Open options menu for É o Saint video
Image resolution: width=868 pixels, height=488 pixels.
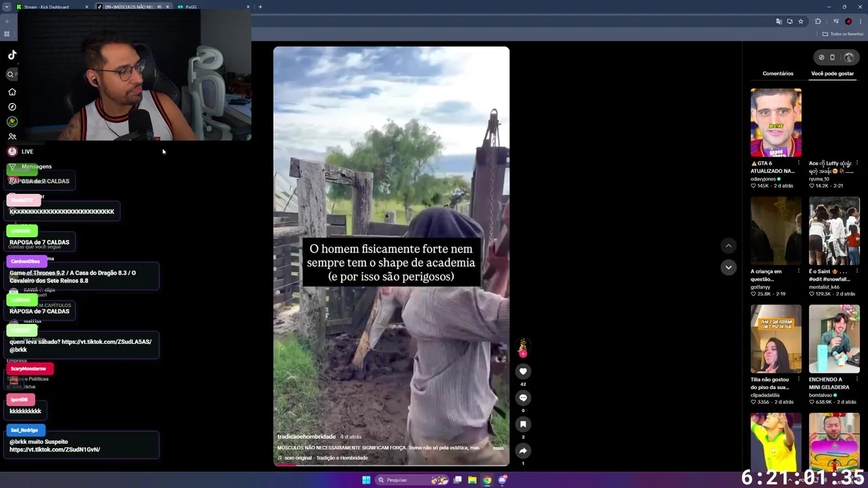pyautogui.click(x=857, y=271)
